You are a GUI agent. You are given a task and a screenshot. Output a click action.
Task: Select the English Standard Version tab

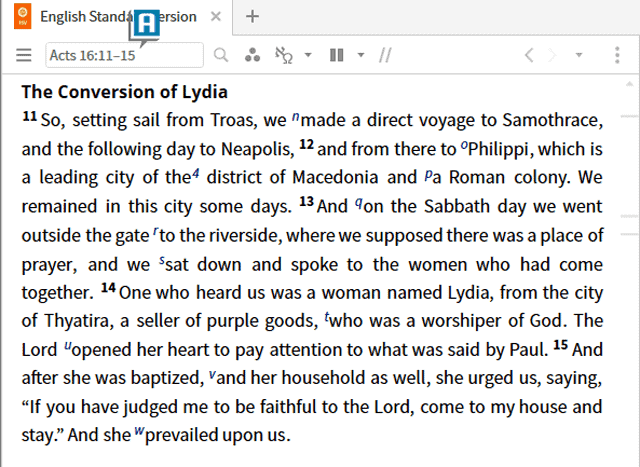coord(118,17)
